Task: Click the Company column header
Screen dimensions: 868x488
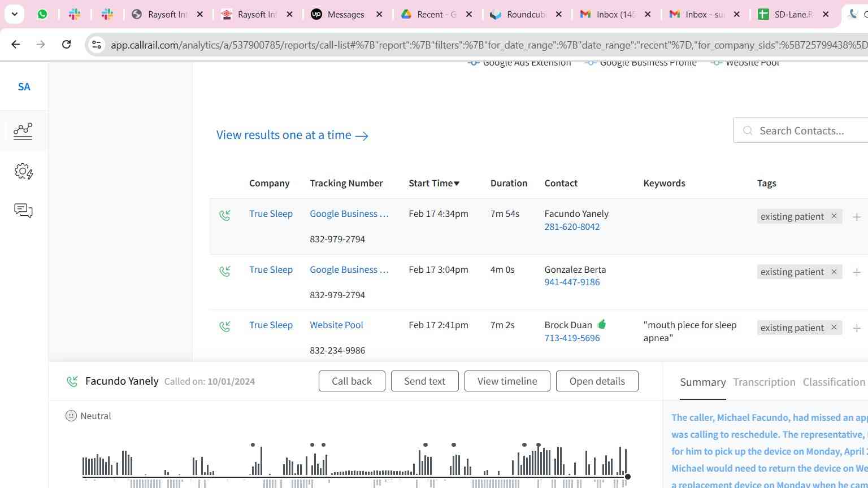Action: 269,183
